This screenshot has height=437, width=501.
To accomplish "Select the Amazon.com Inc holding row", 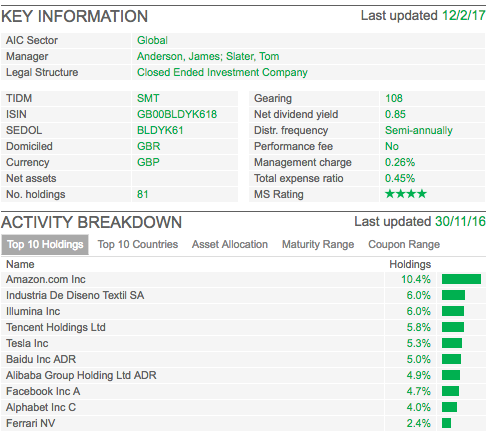I will [x=243, y=279].
